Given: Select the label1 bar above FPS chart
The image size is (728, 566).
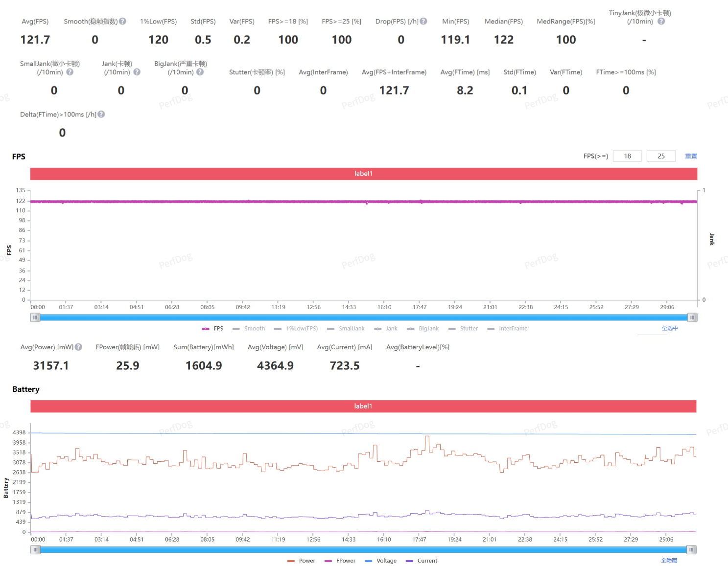Looking at the screenshot, I should tap(363, 174).
